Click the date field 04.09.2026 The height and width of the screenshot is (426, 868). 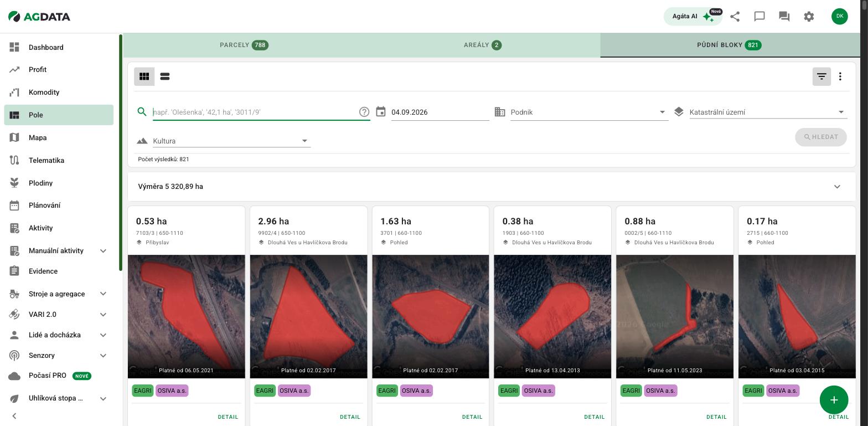tap(440, 112)
